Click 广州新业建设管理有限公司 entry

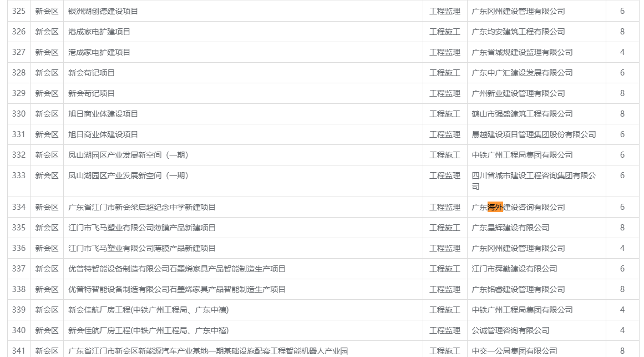coord(518,93)
